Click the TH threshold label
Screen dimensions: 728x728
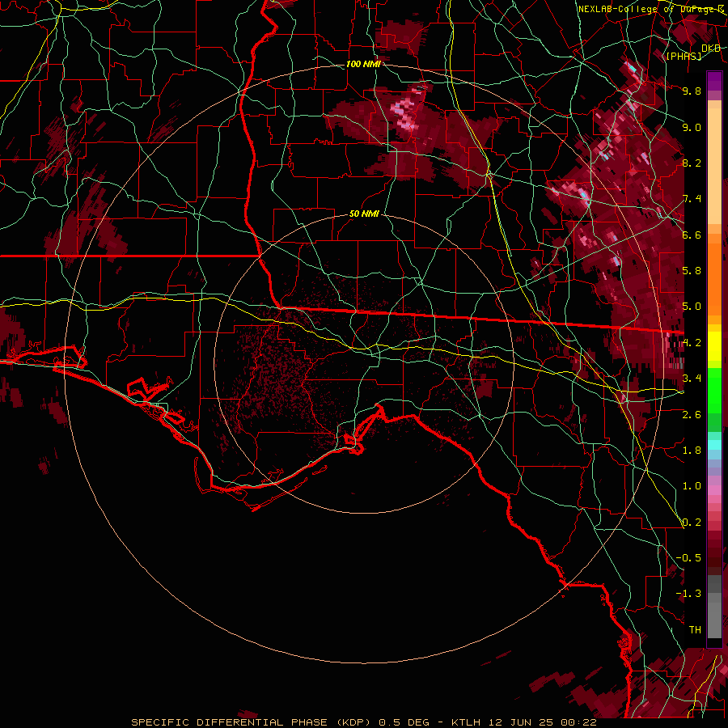pyautogui.click(x=695, y=630)
